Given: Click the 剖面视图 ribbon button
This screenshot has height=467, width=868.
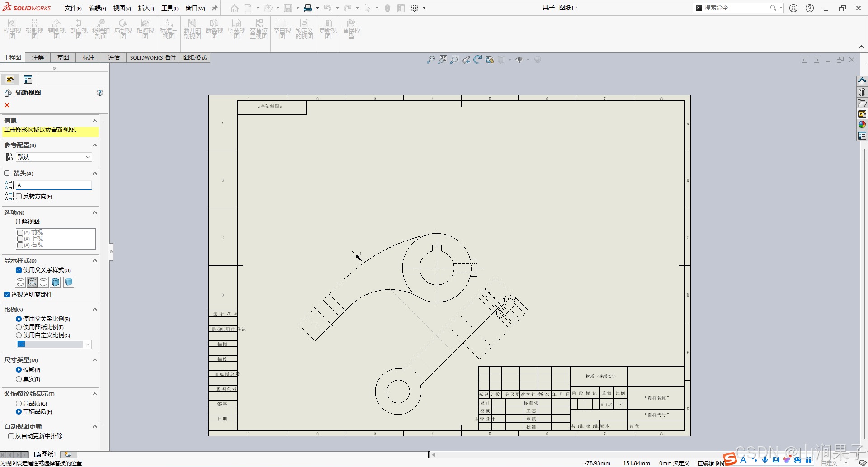Looking at the screenshot, I should 79,28.
